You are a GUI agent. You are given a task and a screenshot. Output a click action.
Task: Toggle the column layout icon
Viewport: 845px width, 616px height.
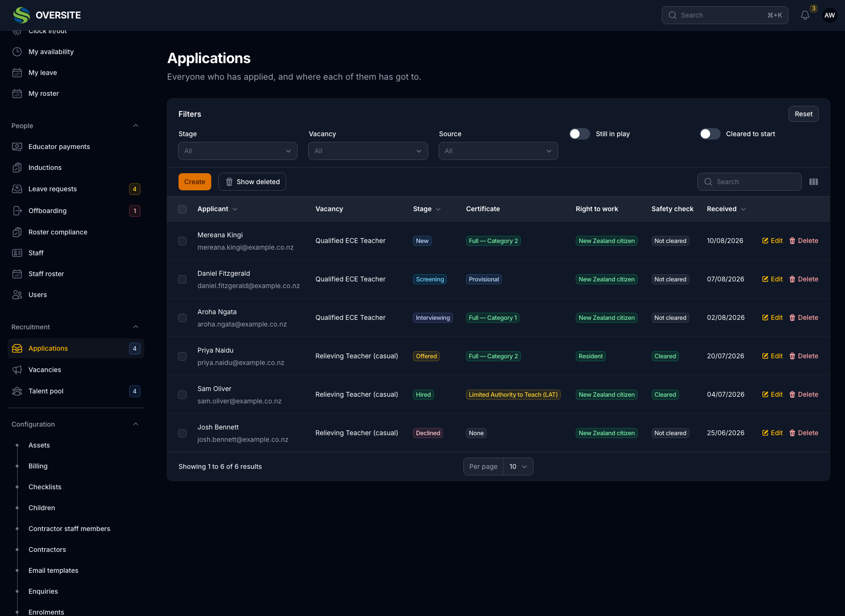coord(813,182)
